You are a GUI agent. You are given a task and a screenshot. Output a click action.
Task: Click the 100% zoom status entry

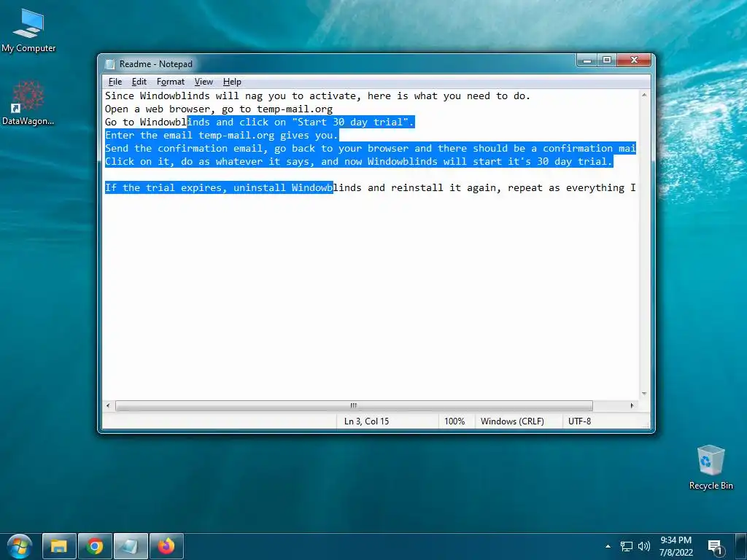(454, 421)
